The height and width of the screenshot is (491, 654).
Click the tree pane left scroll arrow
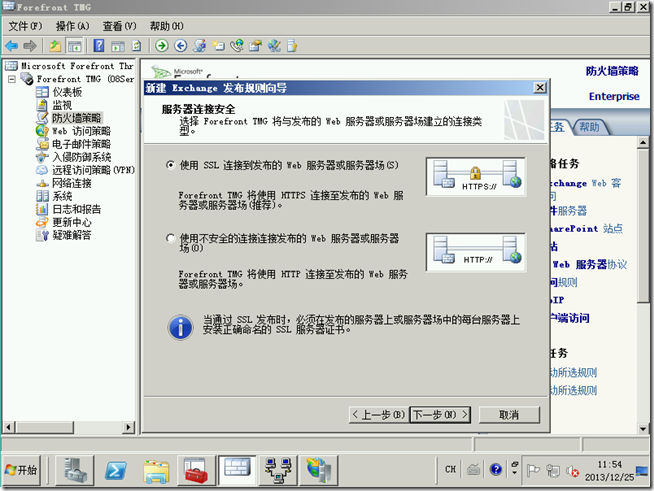tap(8, 427)
